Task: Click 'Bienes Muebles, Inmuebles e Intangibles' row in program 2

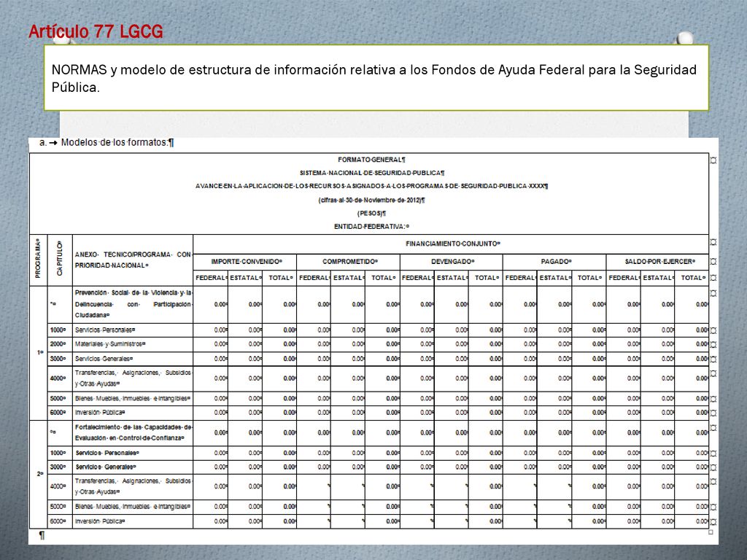Action: click(x=133, y=507)
